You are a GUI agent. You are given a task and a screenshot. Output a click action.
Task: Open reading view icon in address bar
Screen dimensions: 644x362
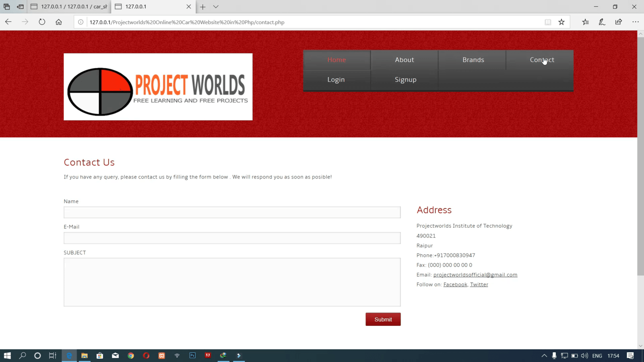click(548, 22)
